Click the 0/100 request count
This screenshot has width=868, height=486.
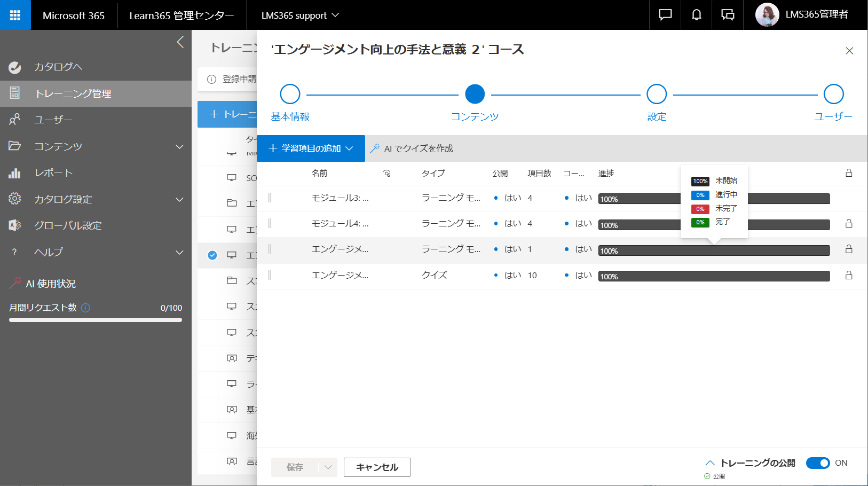[x=171, y=308]
